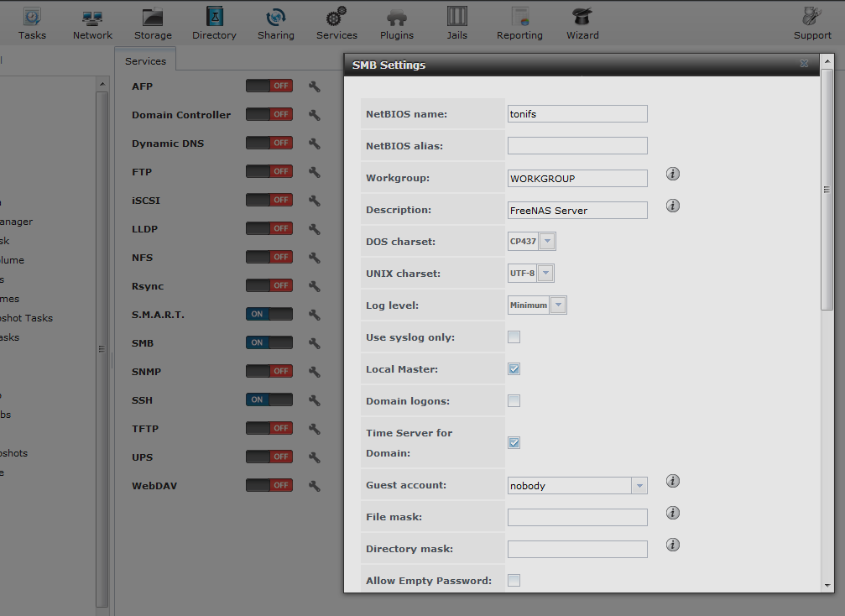Uncheck the Local Master checkbox
The height and width of the screenshot is (616, 845).
point(514,369)
